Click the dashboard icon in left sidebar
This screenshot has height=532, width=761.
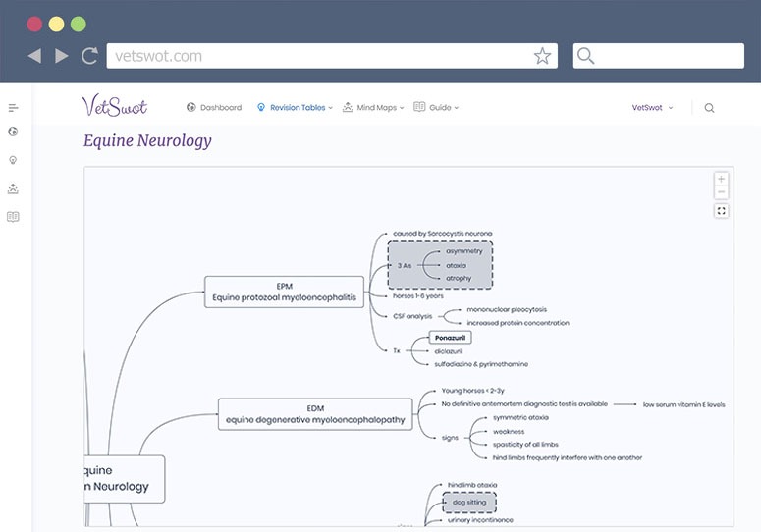(13, 131)
